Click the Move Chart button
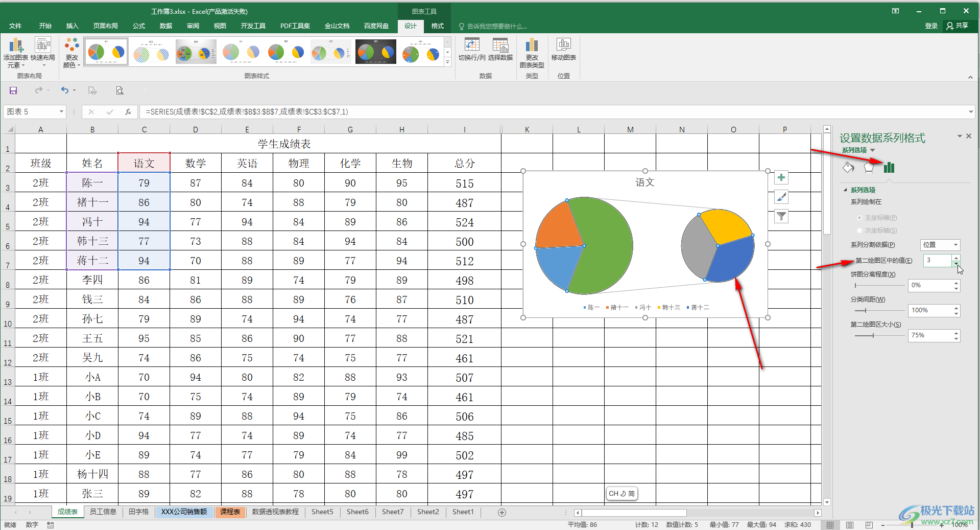This screenshot has width=980, height=530. pos(564,50)
